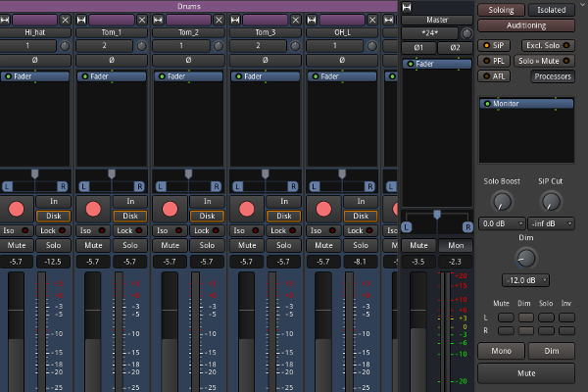This screenshot has width=588, height=392.
Task: Click the Dim level knob
Action: tap(525, 258)
